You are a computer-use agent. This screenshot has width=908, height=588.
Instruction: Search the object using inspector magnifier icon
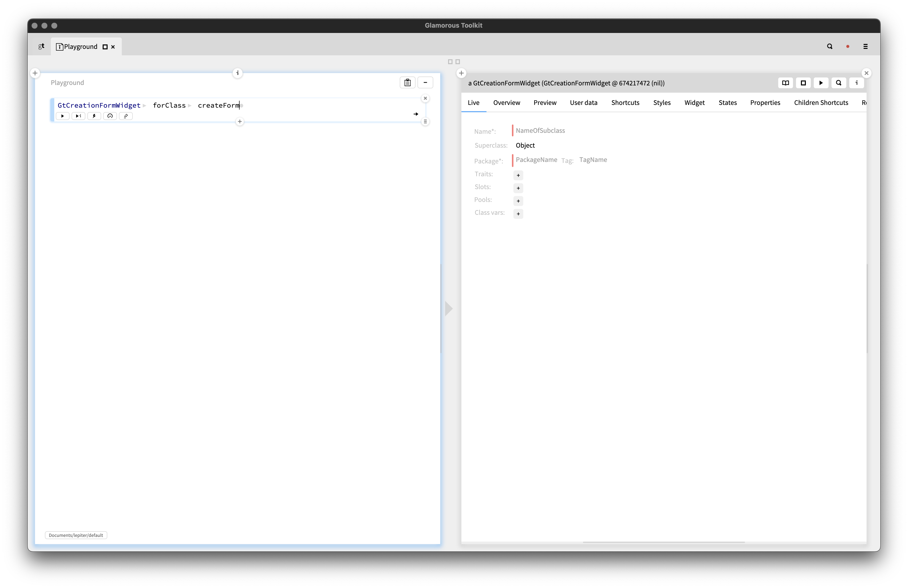(838, 83)
